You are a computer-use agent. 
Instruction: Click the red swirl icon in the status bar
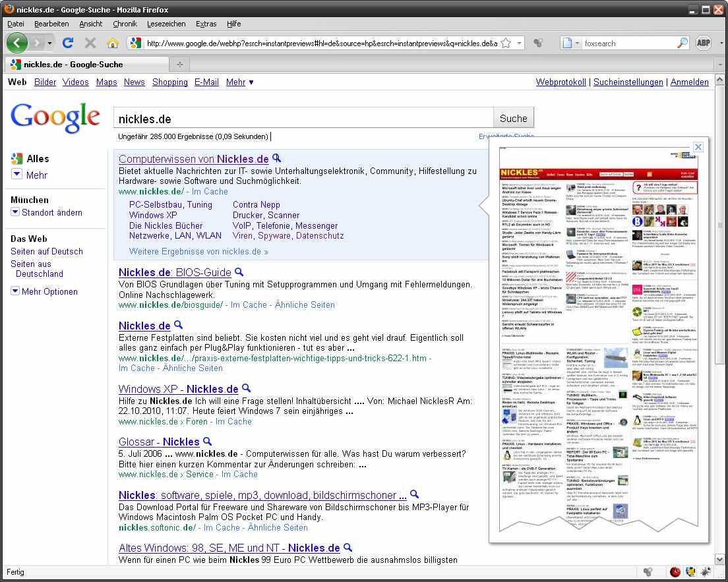coord(675,572)
